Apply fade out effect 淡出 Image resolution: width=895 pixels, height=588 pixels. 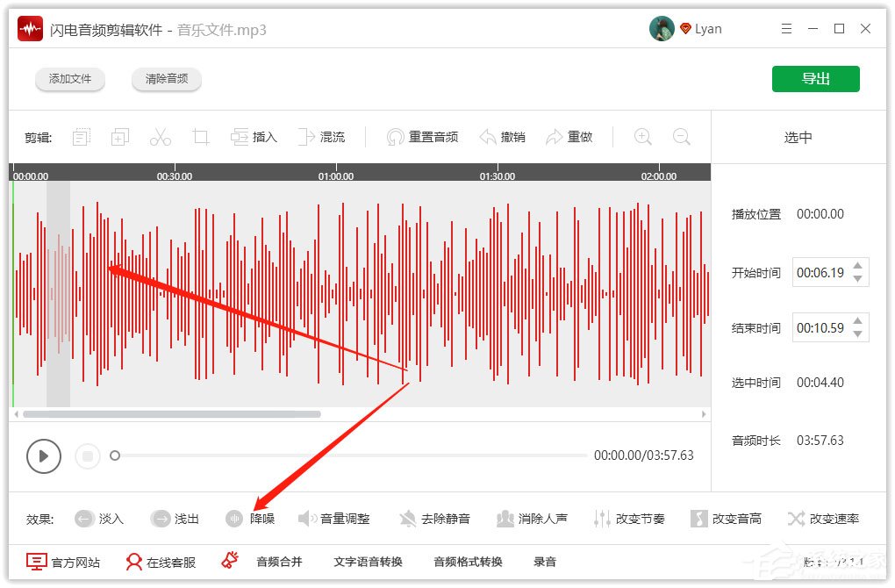pyautogui.click(x=175, y=518)
